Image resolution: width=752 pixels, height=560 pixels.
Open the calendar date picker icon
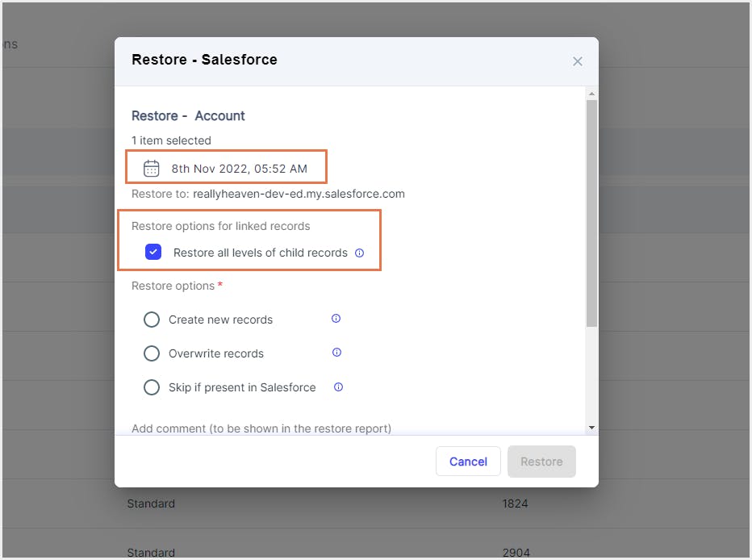152,167
